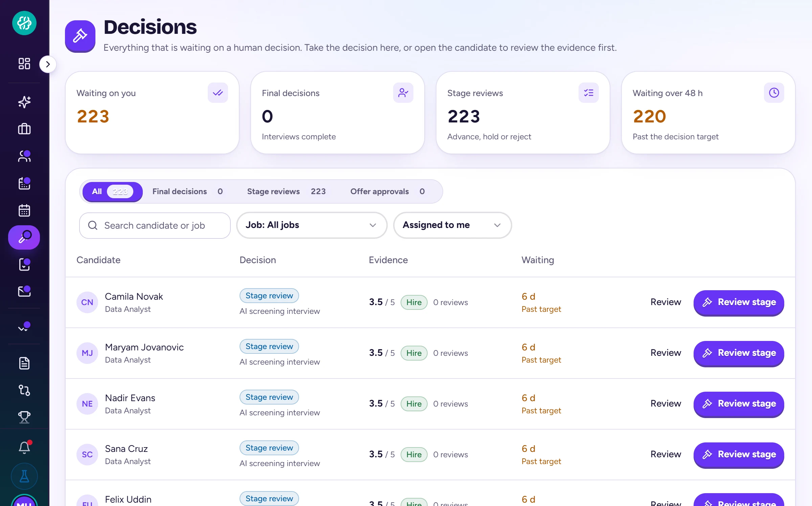812x506 pixels.
Task: Click the Hire badge in Camila Novak's row
Action: click(x=414, y=302)
